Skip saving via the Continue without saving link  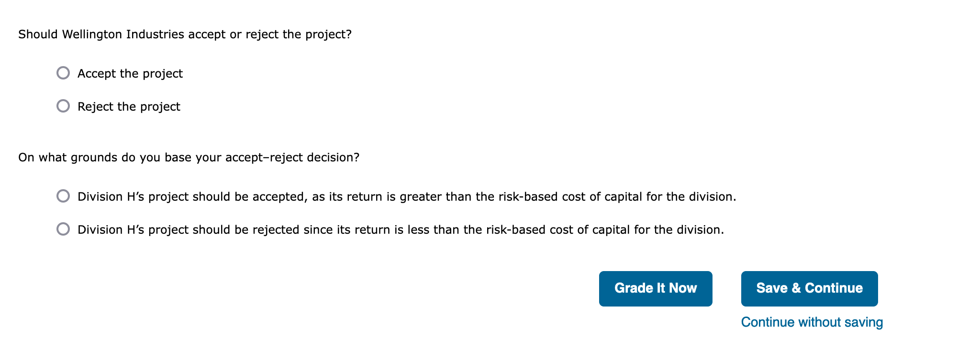tap(812, 322)
